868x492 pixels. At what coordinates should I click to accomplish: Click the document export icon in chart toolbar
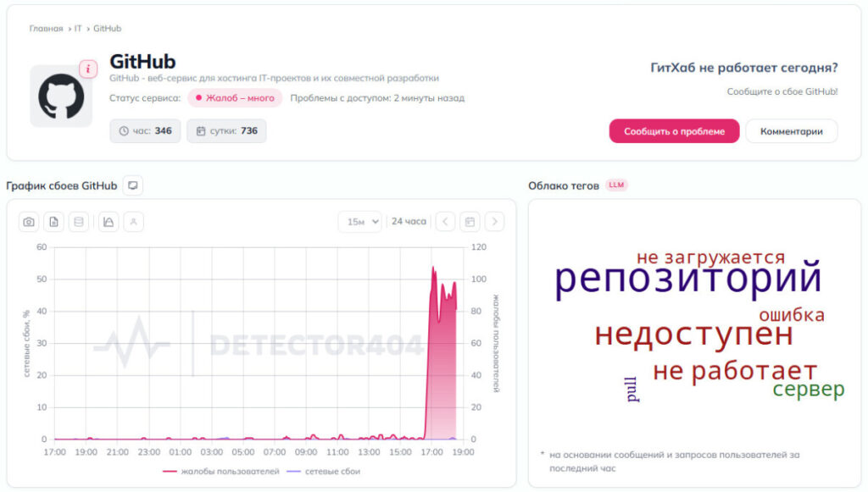pos(53,222)
